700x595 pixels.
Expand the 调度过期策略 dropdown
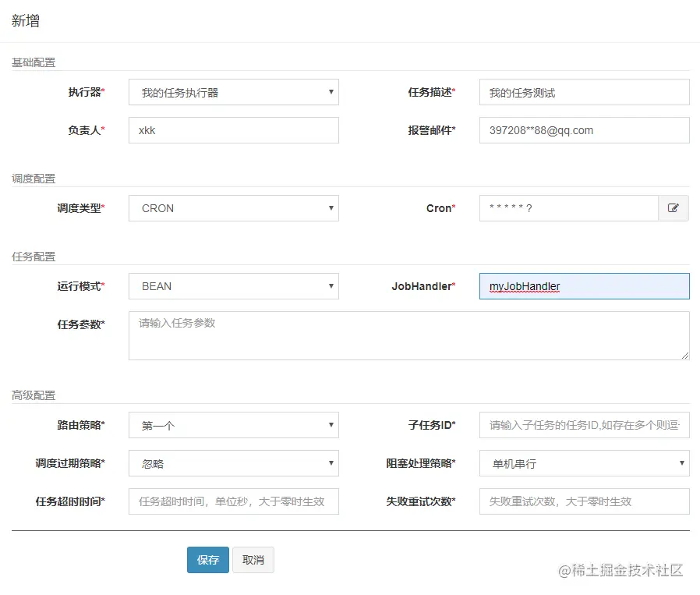coord(234,463)
